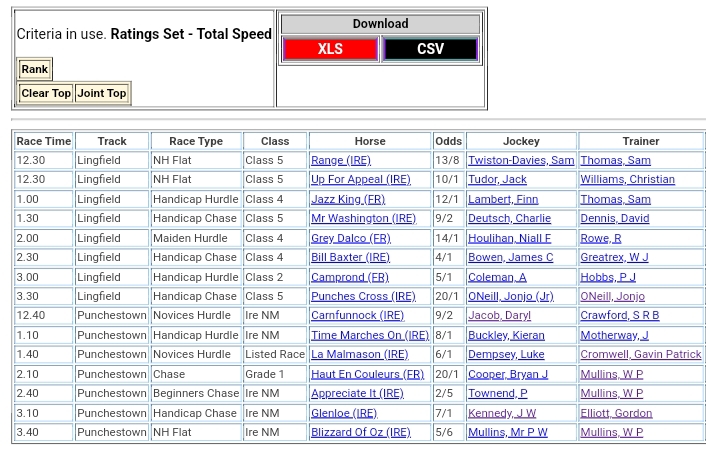
Task: Open trainer link Williams, Christian
Action: pyautogui.click(x=627, y=180)
